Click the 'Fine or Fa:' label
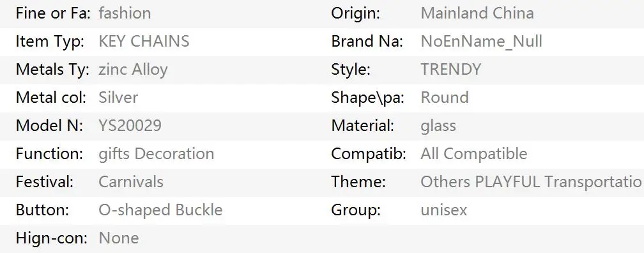 pyautogui.click(x=52, y=13)
